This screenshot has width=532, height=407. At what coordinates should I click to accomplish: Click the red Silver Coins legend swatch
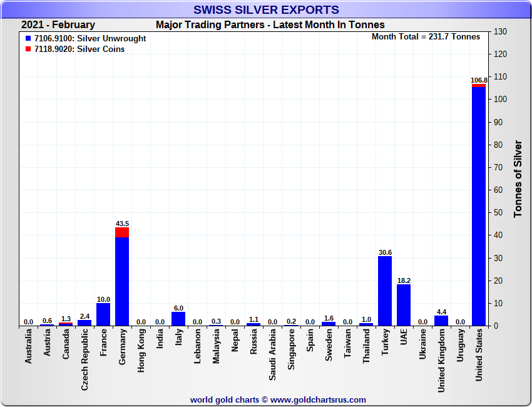coord(28,49)
